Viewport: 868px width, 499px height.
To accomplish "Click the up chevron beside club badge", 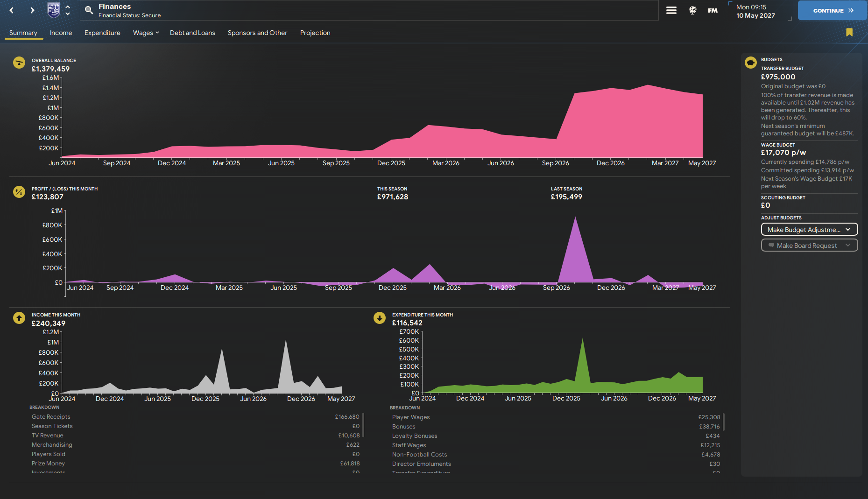I will pos(68,7).
